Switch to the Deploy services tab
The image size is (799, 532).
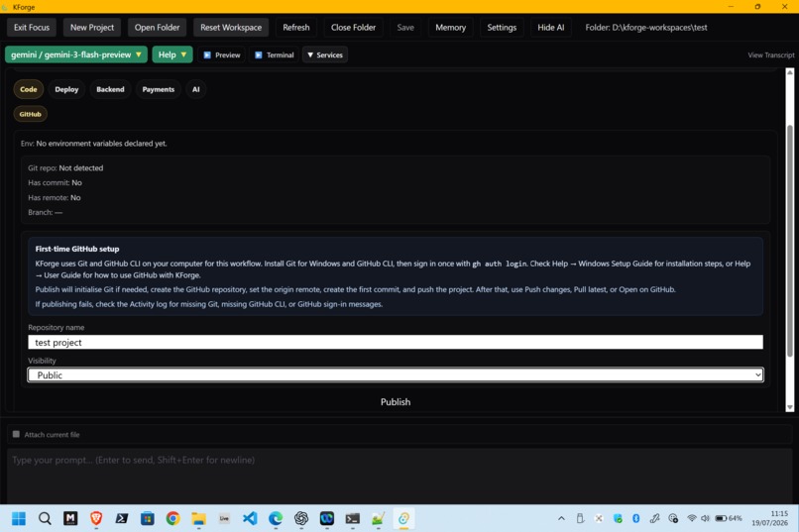(x=66, y=89)
